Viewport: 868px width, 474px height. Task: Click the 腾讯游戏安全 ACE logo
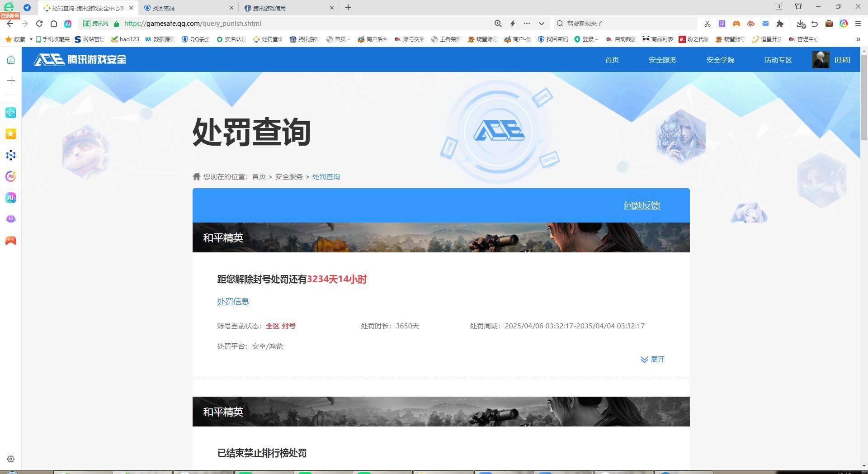coord(80,60)
